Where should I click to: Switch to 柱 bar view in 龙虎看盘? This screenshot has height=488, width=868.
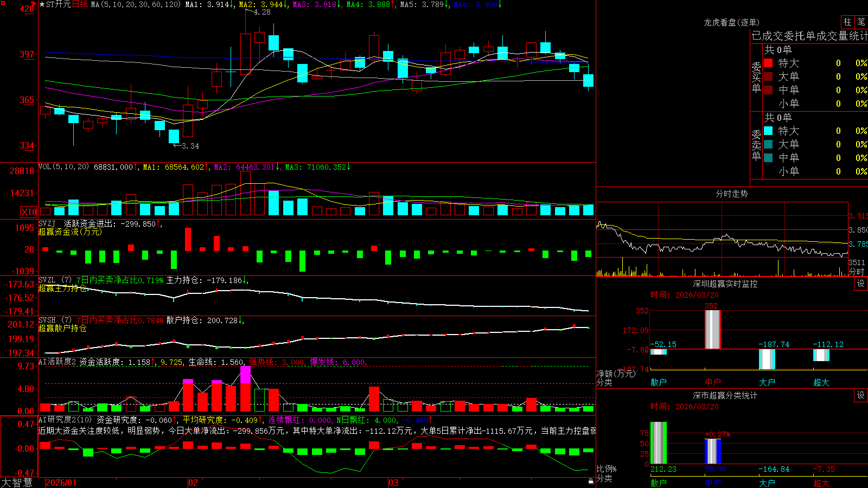coord(847,22)
